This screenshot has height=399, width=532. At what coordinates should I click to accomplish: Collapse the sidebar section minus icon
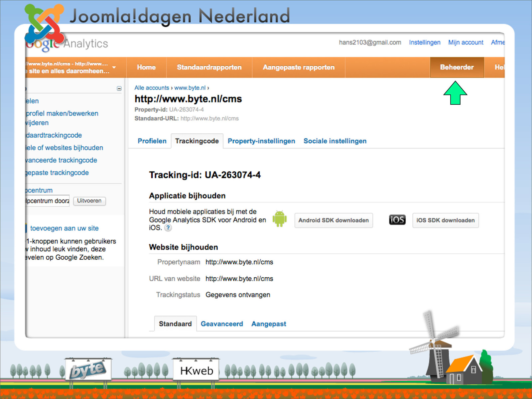[x=119, y=88]
